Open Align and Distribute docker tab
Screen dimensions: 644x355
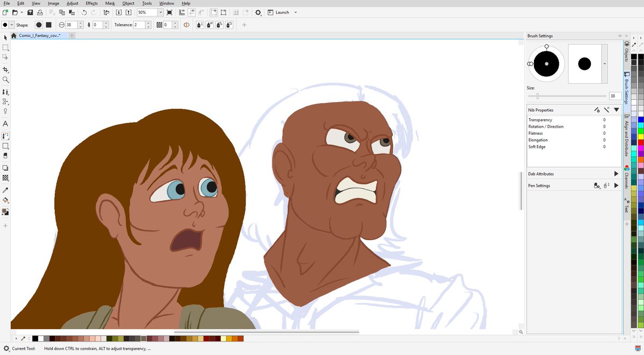point(626,134)
